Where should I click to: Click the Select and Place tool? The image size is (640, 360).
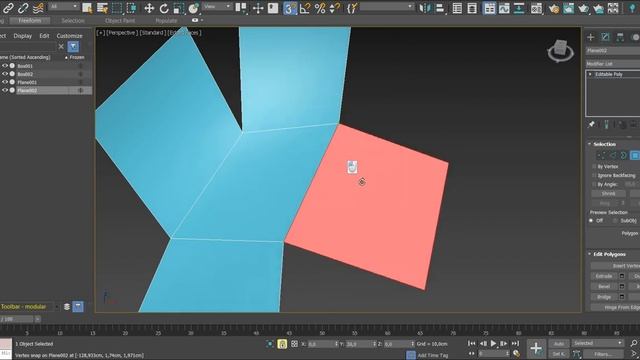(x=193, y=8)
